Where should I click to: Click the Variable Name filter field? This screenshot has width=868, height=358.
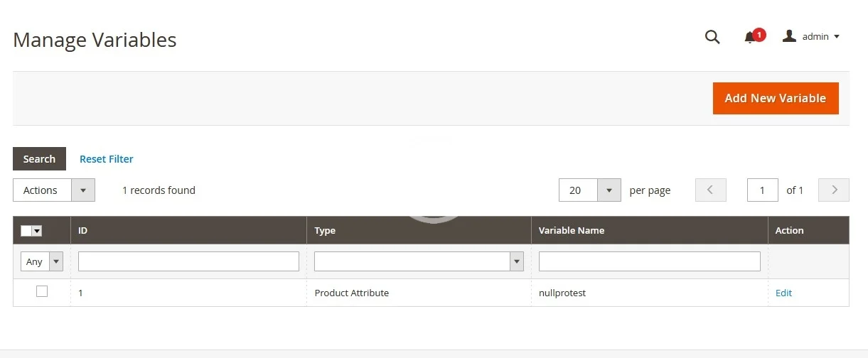[x=649, y=261]
